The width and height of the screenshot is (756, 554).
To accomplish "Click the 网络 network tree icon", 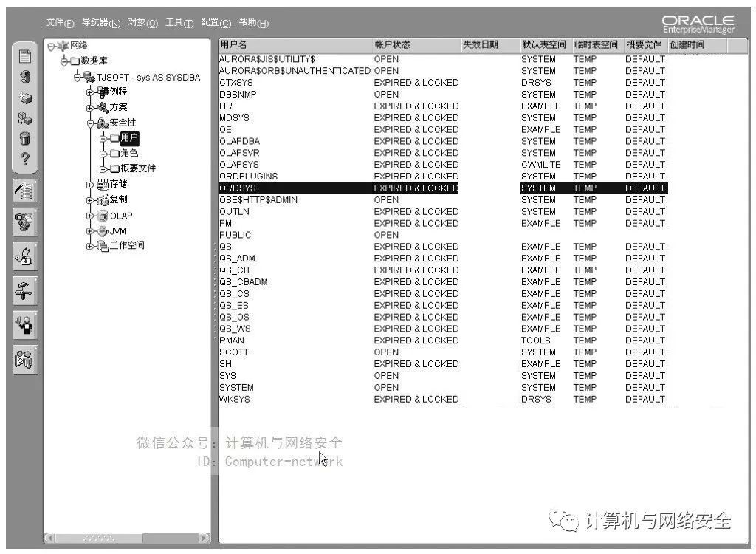I will point(63,46).
